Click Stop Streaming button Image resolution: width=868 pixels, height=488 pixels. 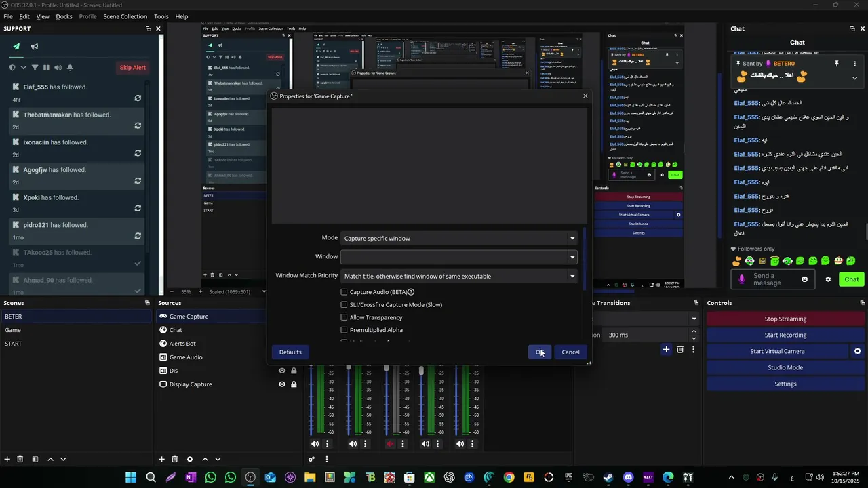tap(785, 319)
